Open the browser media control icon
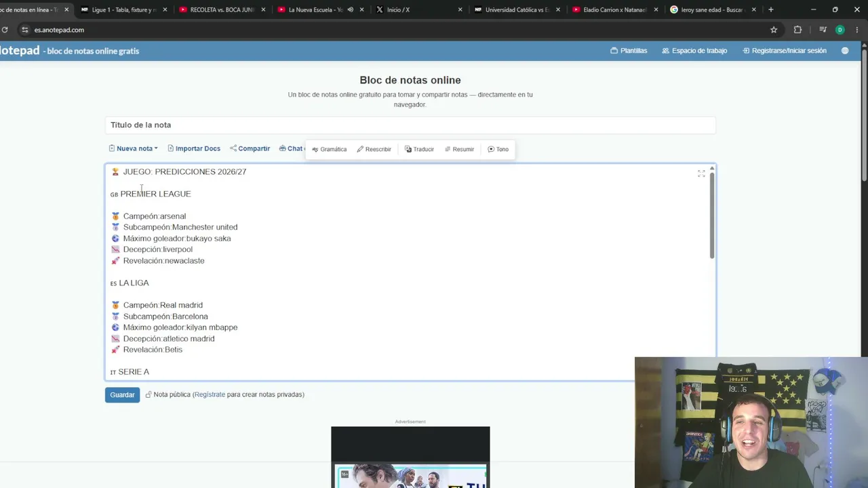This screenshot has height=488, width=868. [x=823, y=30]
